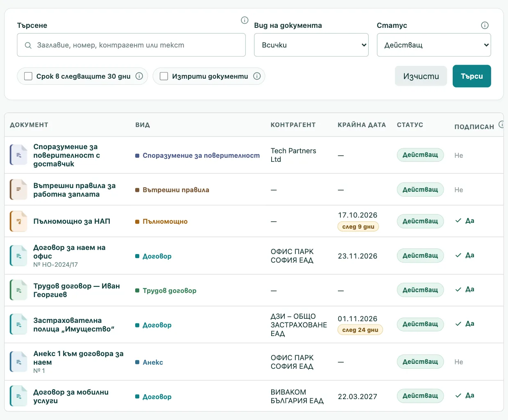Click signed checkmark in Застрахователна полица row
508x420 pixels.
pos(458,324)
